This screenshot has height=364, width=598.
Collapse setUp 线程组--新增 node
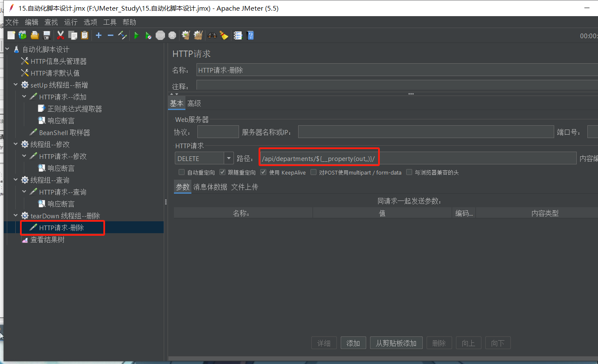(x=16, y=85)
